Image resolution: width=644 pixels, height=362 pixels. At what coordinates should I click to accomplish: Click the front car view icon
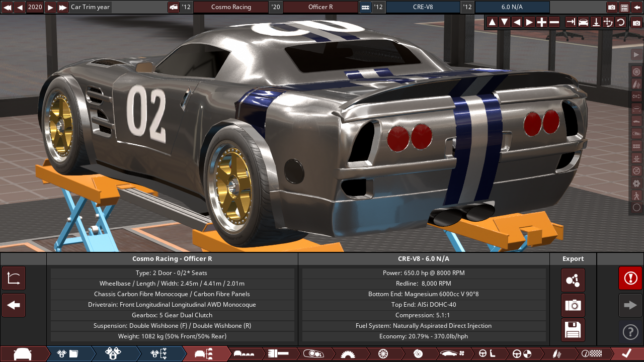583,22
